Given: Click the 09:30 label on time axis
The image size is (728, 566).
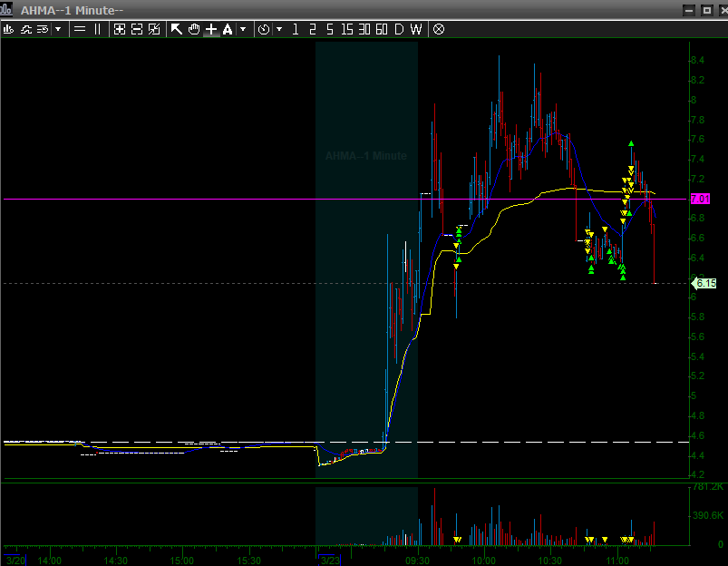Looking at the screenshot, I should coord(417,561).
